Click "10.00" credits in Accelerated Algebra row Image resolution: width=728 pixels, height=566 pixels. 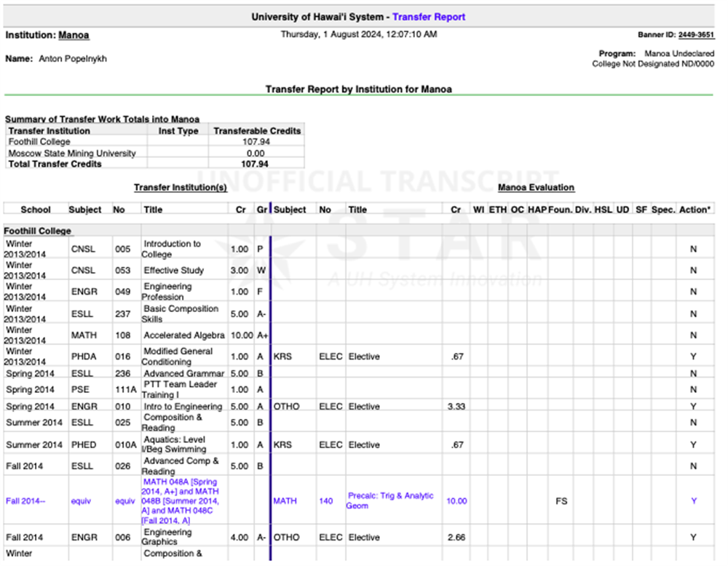click(x=242, y=335)
